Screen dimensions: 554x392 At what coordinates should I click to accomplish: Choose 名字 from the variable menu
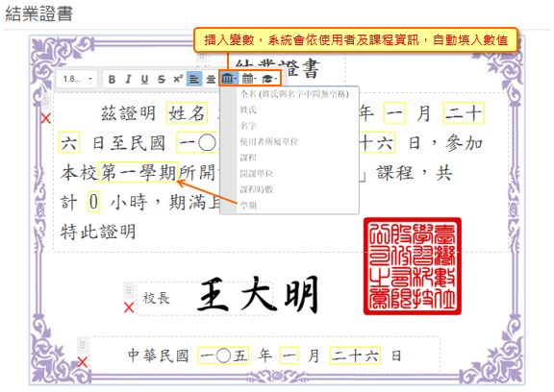click(248, 126)
